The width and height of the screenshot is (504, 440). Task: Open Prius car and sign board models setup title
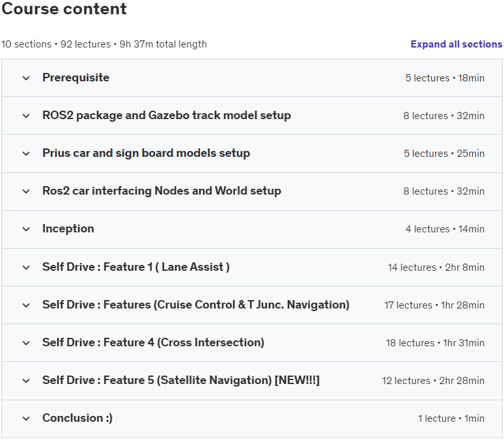[x=147, y=153]
